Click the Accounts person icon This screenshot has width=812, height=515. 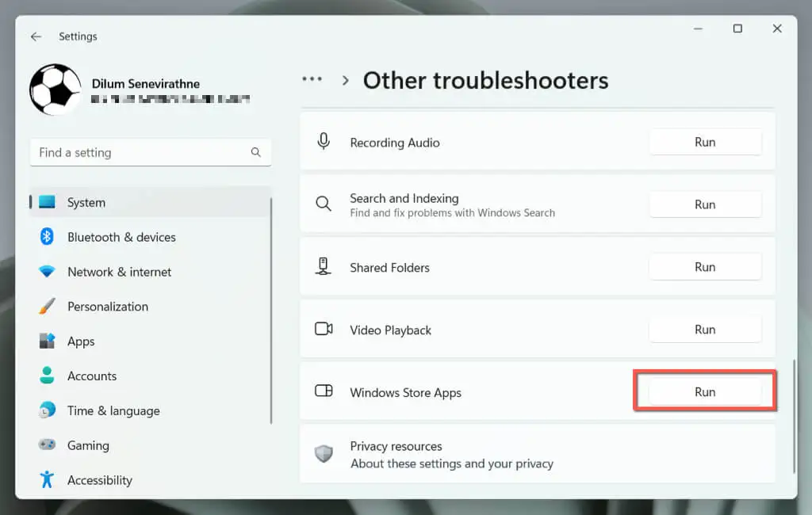(47, 376)
